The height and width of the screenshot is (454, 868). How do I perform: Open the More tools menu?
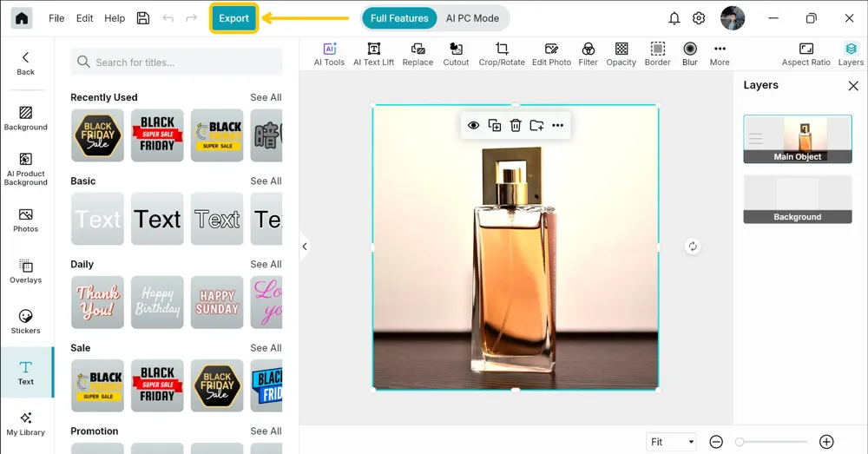(x=720, y=55)
